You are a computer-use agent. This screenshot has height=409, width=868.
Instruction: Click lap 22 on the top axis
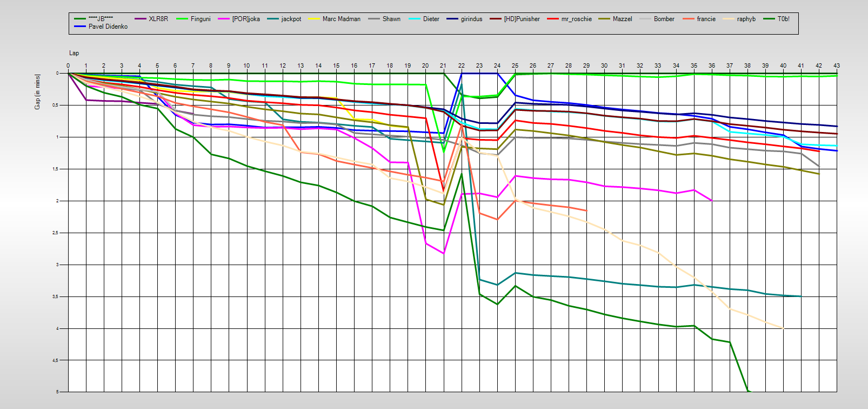pyautogui.click(x=461, y=65)
